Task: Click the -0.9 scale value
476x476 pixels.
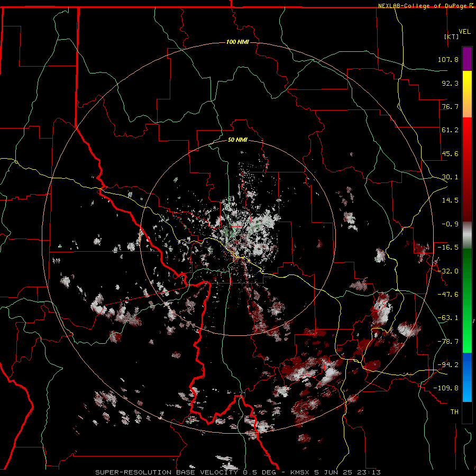Action: pyautogui.click(x=450, y=224)
